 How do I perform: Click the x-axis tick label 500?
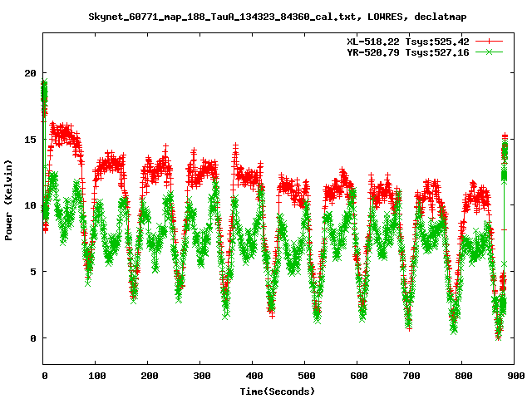click(x=307, y=376)
